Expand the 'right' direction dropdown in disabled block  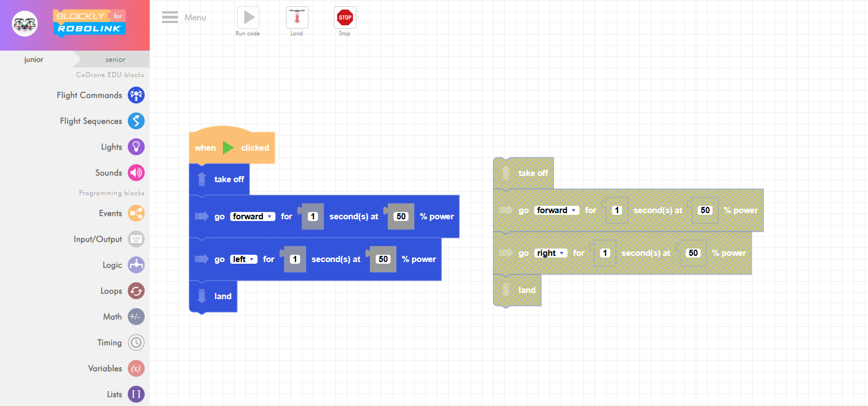point(550,253)
